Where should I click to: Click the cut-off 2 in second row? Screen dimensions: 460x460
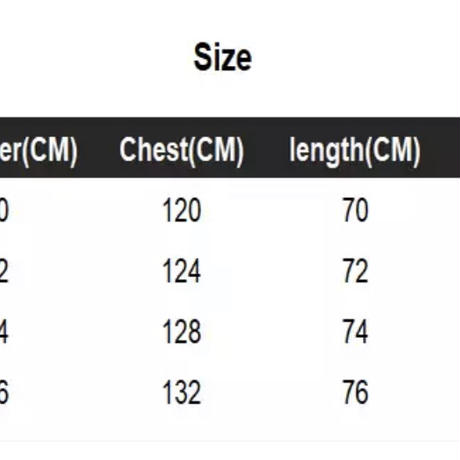click(4, 271)
